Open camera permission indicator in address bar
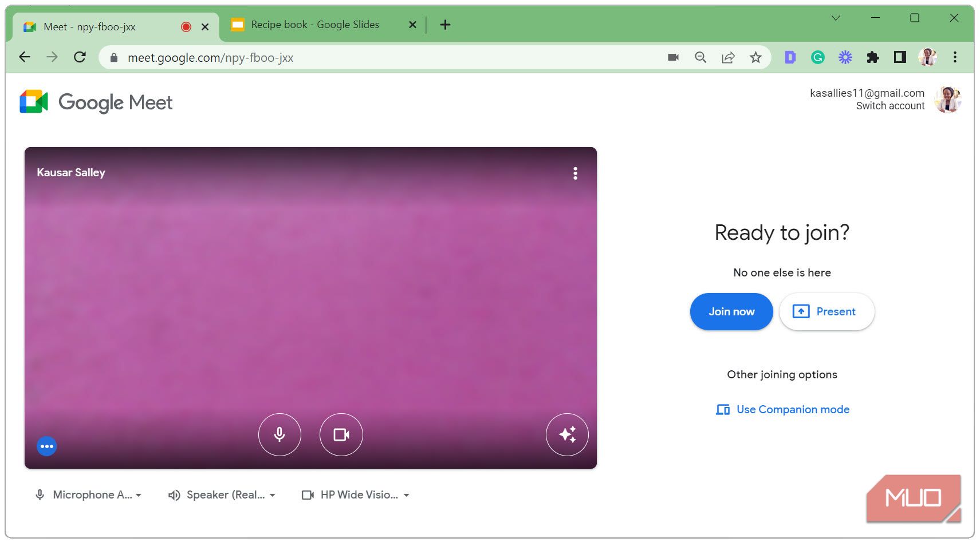 [x=674, y=57]
